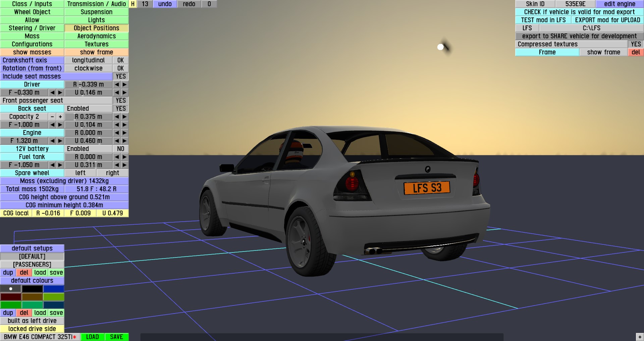Set Spare wheel to right
This screenshot has width=644, height=341.
113,173
